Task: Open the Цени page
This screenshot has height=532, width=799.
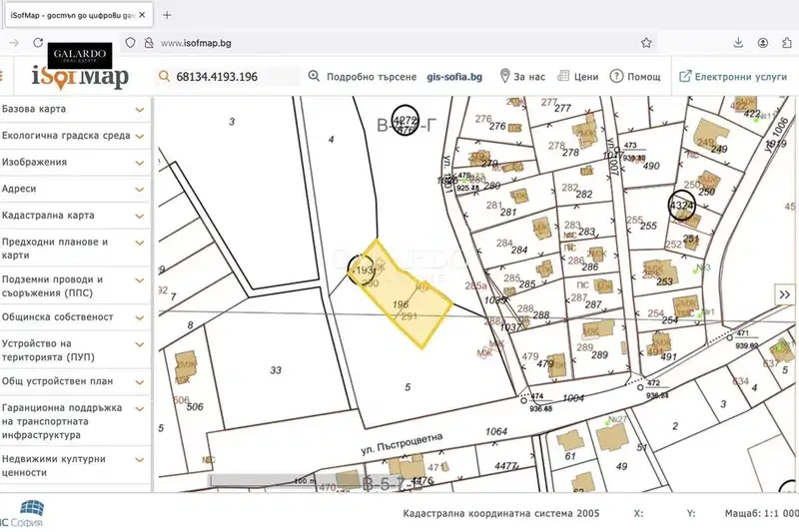Action: click(x=578, y=77)
